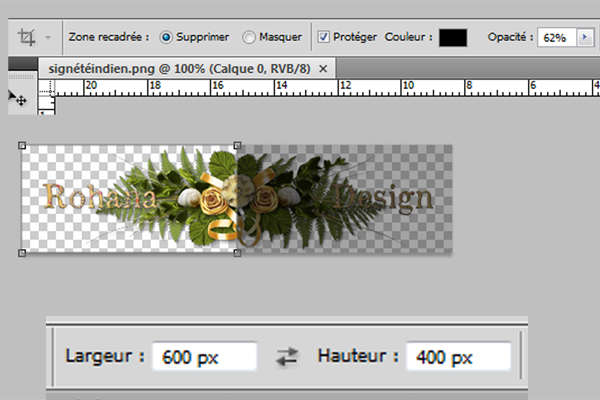Click the bottom-left crop handle
Image resolution: width=600 pixels, height=400 pixels.
[22, 253]
